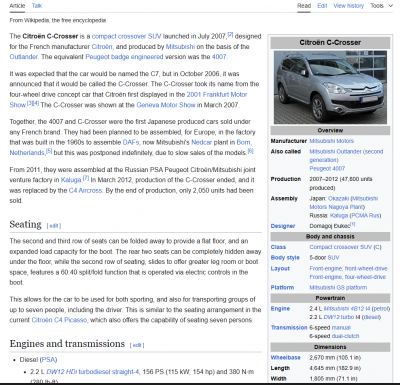Open the Geneva Motor Show link

tap(166, 105)
